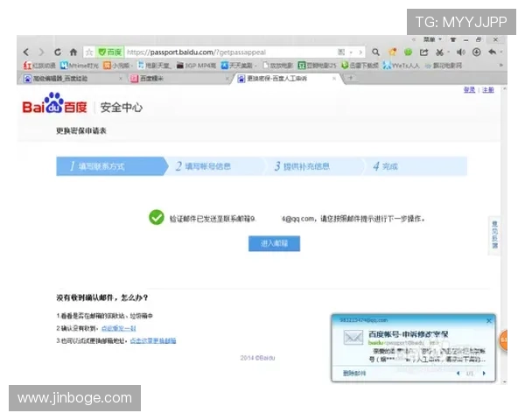Open the address bar history dropdown arrow

click(351, 52)
